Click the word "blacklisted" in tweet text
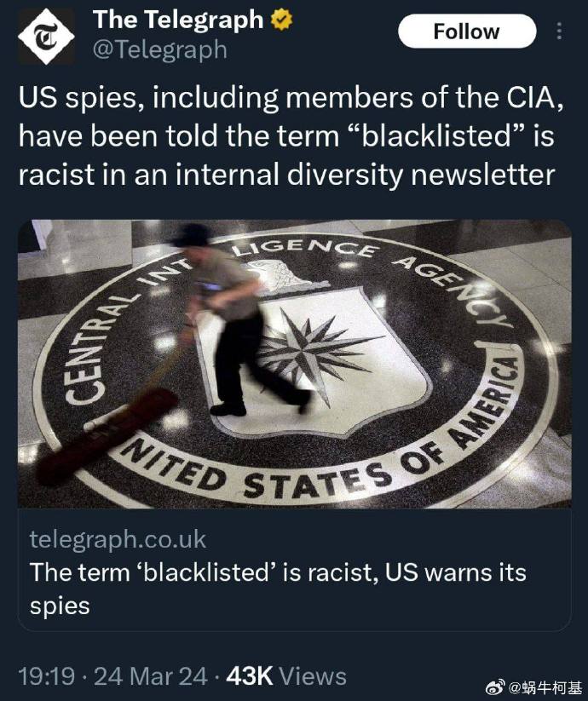Image resolution: width=588 pixels, height=701 pixels. point(436,136)
